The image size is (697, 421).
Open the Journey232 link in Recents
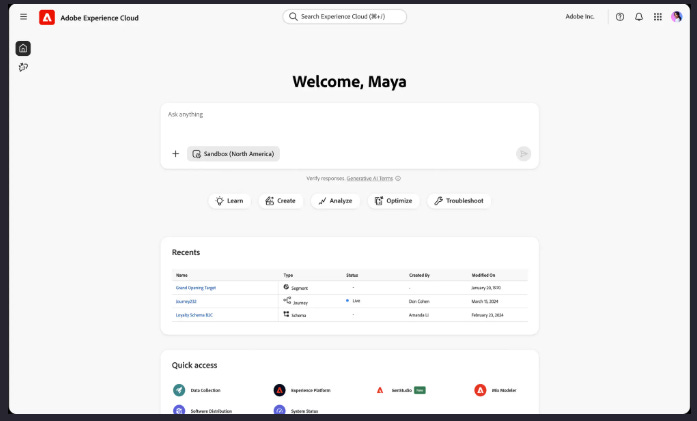[x=186, y=301]
